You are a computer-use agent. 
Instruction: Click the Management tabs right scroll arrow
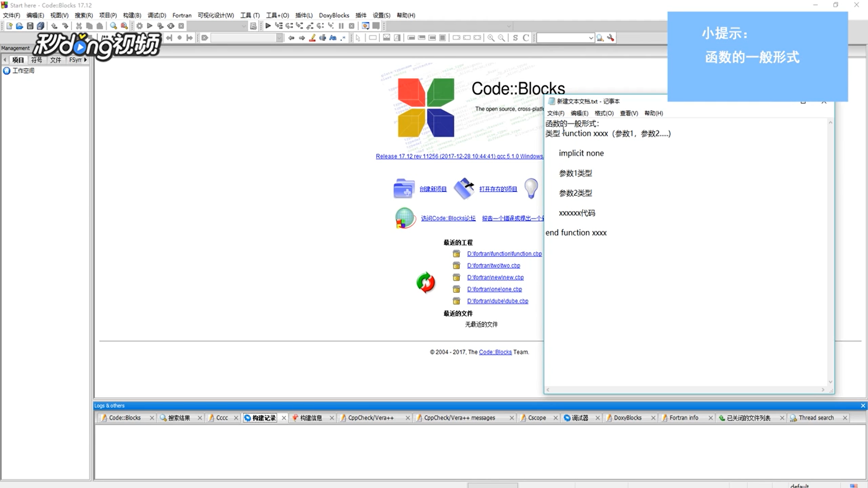[85, 60]
